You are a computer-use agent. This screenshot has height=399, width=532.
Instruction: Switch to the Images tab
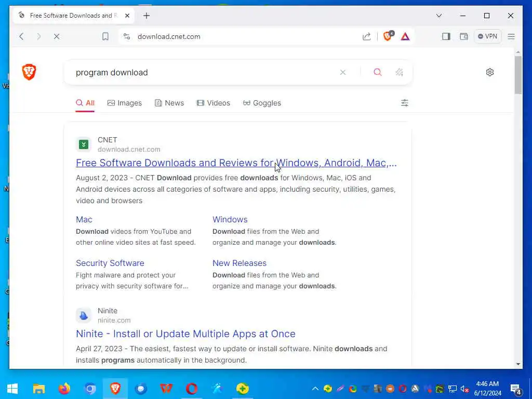point(125,103)
